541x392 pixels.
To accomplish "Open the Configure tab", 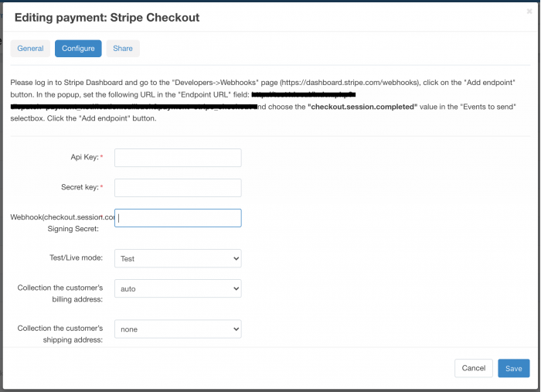I will (x=78, y=48).
